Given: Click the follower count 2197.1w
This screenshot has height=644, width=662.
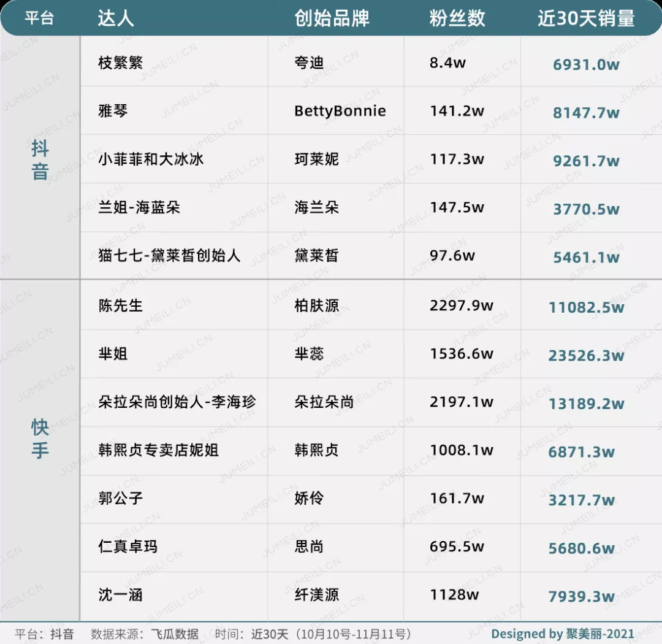Looking at the screenshot, I should [x=462, y=402].
